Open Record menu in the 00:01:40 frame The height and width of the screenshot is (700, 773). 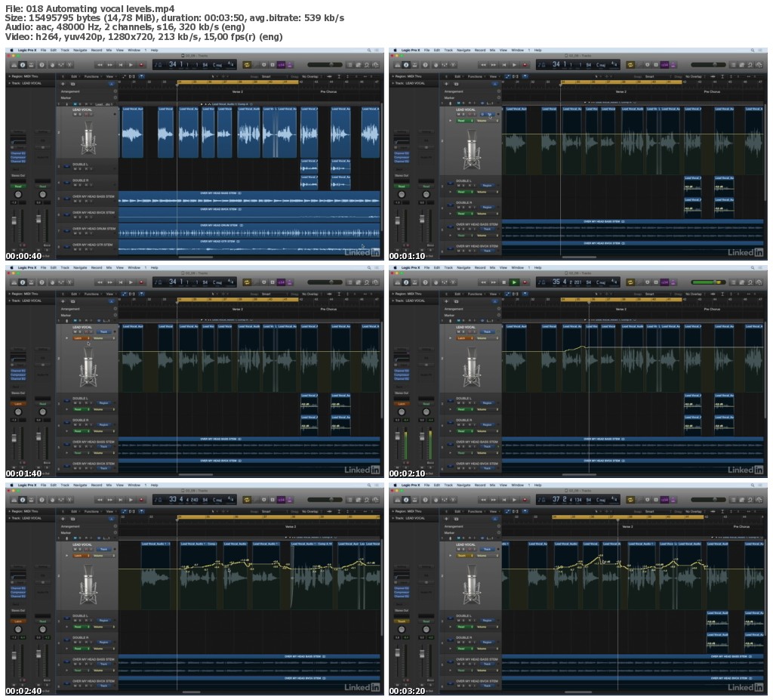pyautogui.click(x=96, y=267)
